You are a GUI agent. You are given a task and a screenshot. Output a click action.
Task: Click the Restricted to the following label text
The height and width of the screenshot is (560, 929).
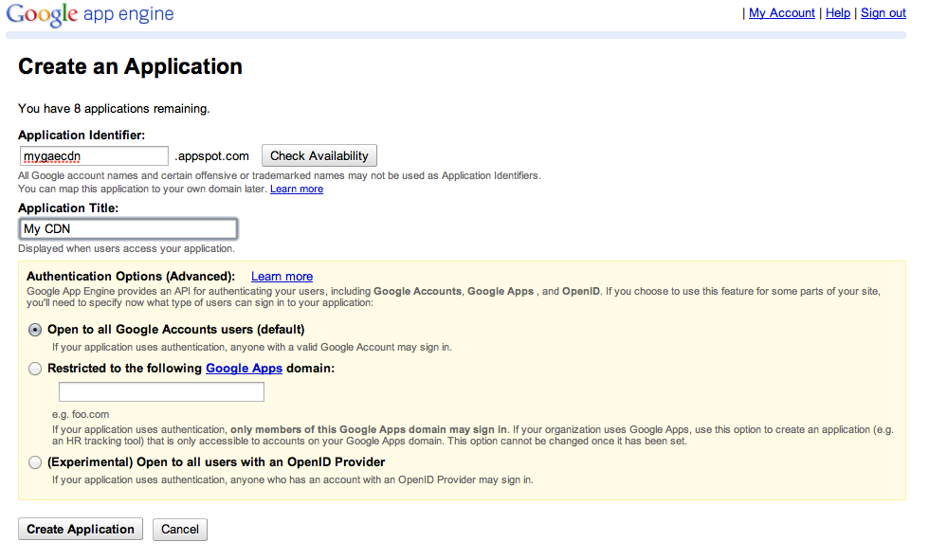click(x=124, y=369)
